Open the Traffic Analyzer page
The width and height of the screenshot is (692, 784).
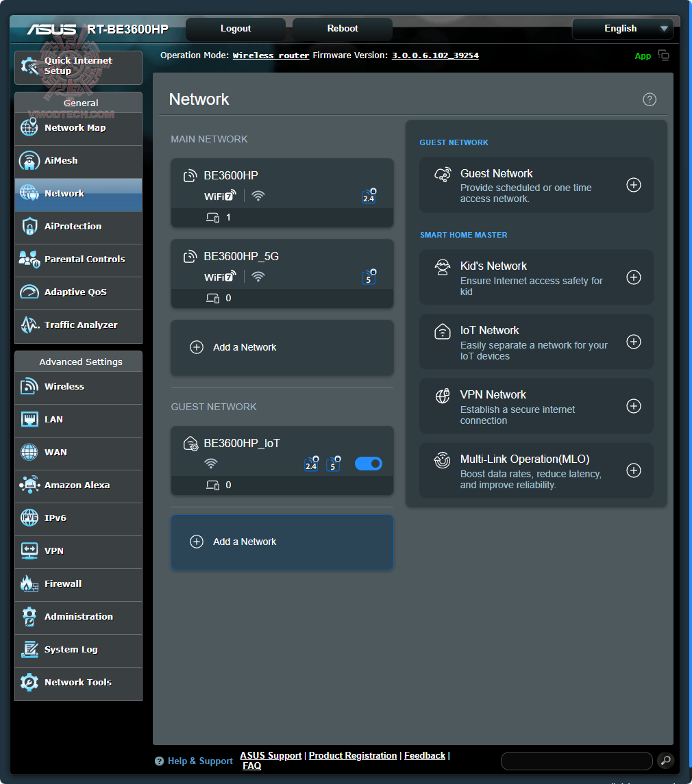[x=79, y=325]
